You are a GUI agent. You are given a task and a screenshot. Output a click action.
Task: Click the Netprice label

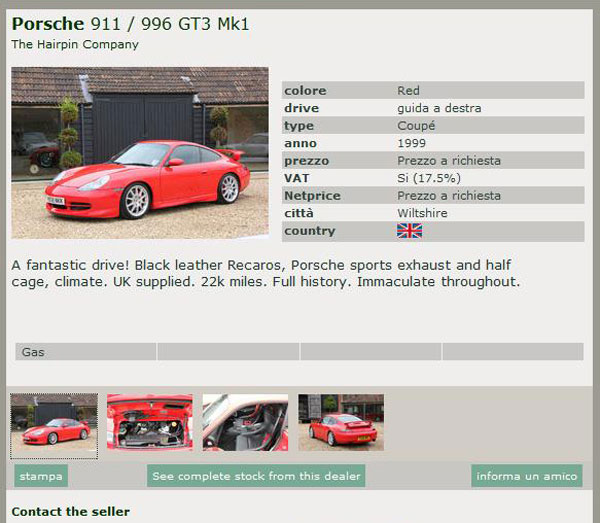[x=312, y=196]
